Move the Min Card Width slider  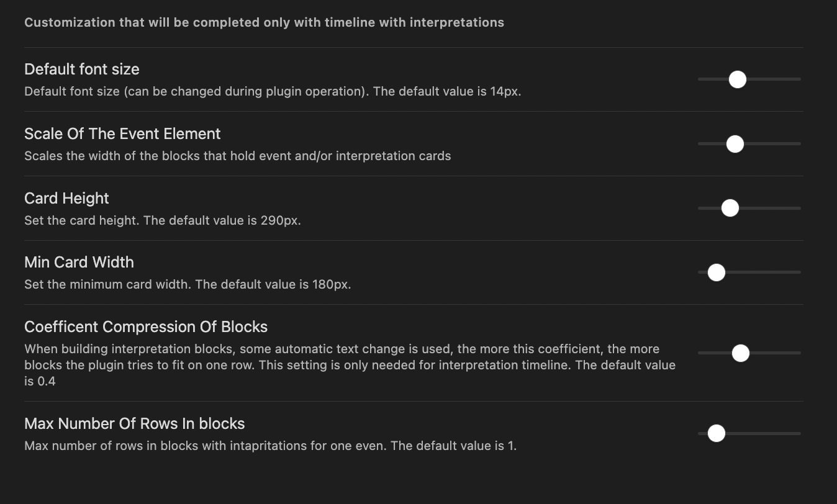716,272
